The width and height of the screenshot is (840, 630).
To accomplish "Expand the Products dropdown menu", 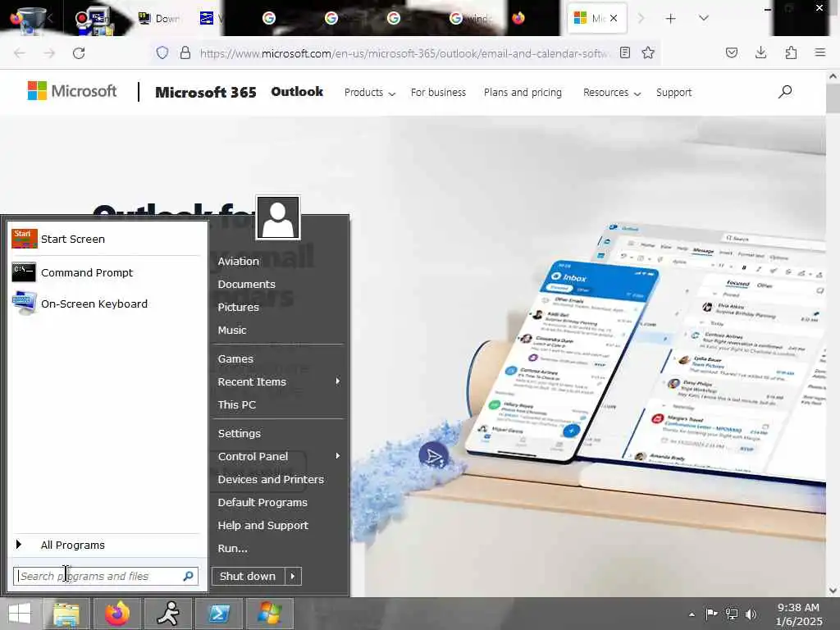I will [370, 93].
